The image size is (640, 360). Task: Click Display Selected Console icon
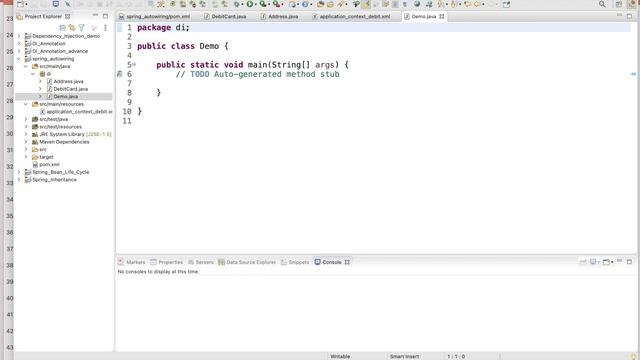pos(593,262)
